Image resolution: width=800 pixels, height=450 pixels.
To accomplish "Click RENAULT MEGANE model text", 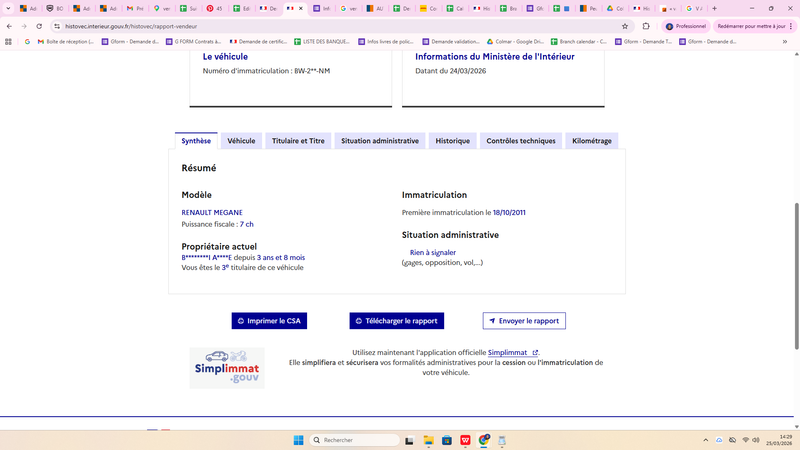I will 212,212.
